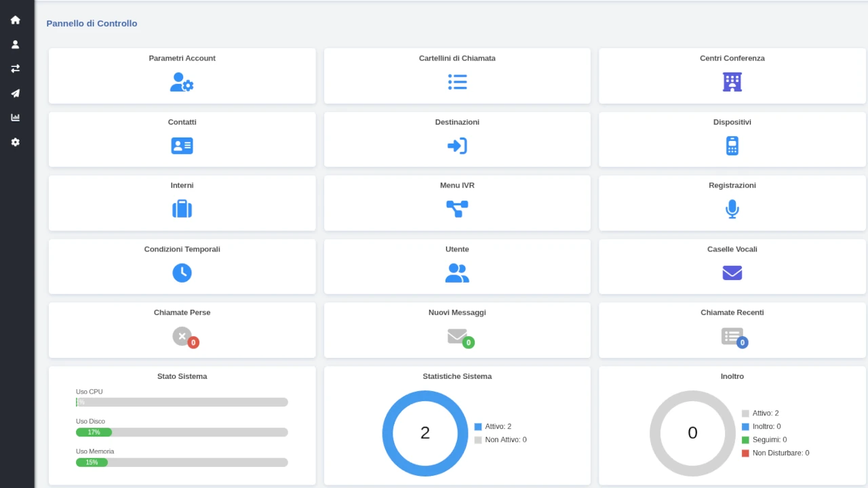Open the Centri Conferenza building icon

(732, 82)
